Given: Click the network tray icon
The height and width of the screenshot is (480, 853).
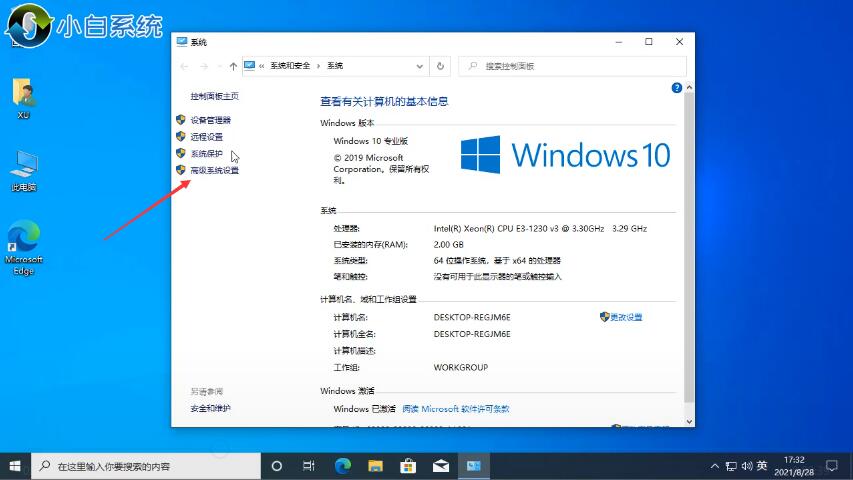Looking at the screenshot, I should tap(731, 466).
